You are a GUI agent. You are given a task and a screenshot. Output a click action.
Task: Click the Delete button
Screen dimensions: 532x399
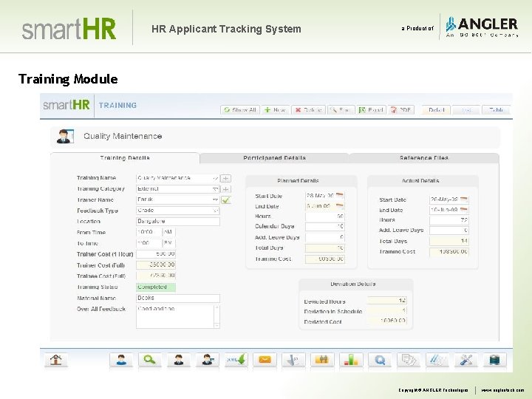(308, 110)
